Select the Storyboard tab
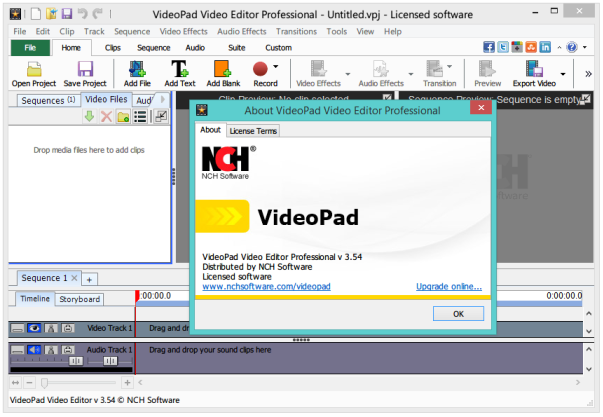603x417 pixels. [80, 299]
